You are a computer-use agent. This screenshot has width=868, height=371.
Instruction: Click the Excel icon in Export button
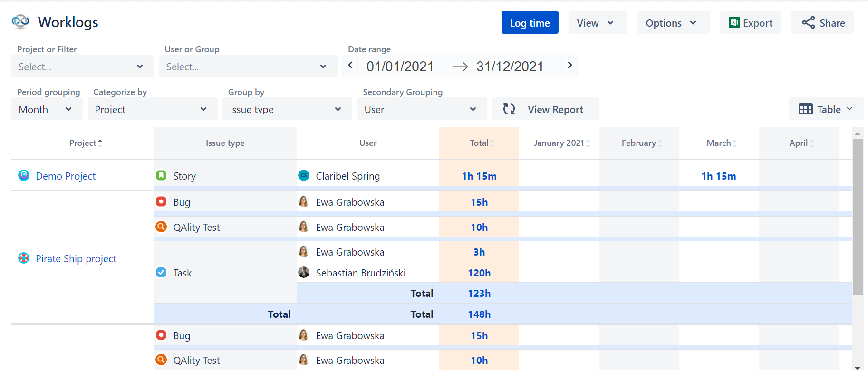[x=734, y=23]
